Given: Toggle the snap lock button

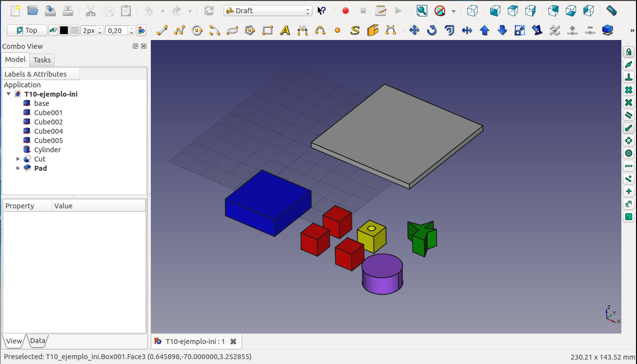Looking at the screenshot, I should click(629, 52).
